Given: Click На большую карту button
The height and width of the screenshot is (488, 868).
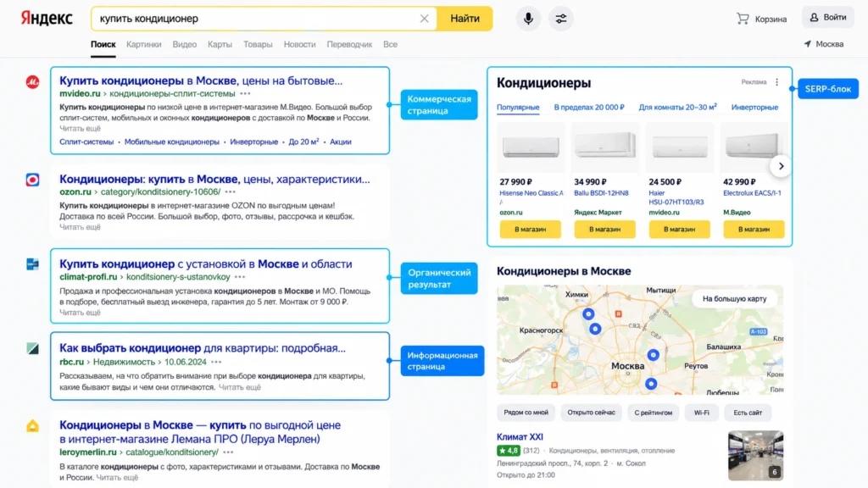Looking at the screenshot, I should [x=734, y=299].
